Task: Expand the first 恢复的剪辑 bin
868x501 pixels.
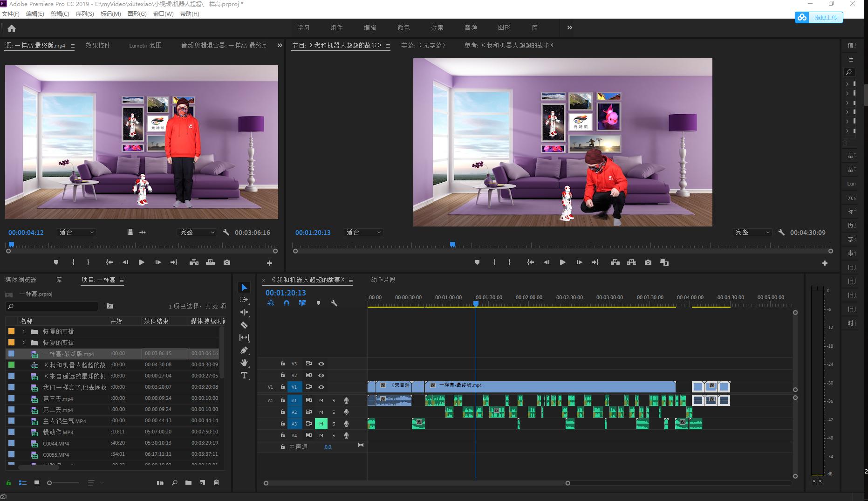Action: 23,331
